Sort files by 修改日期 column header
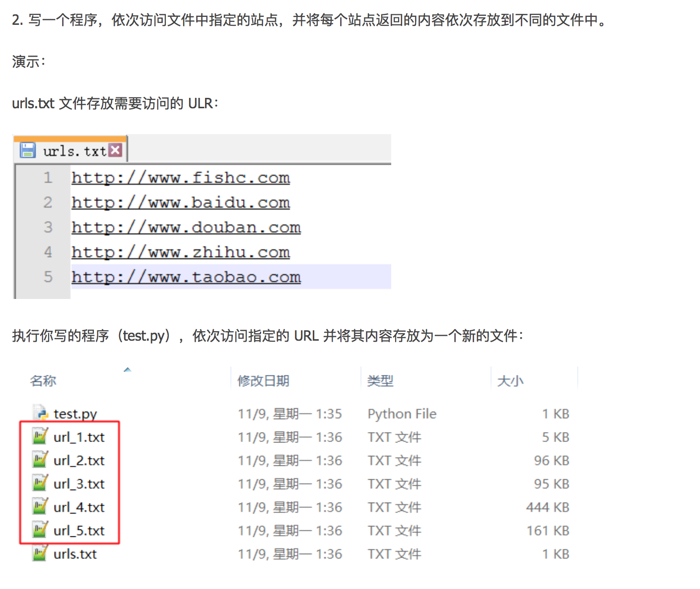The image size is (700, 589). point(263,381)
